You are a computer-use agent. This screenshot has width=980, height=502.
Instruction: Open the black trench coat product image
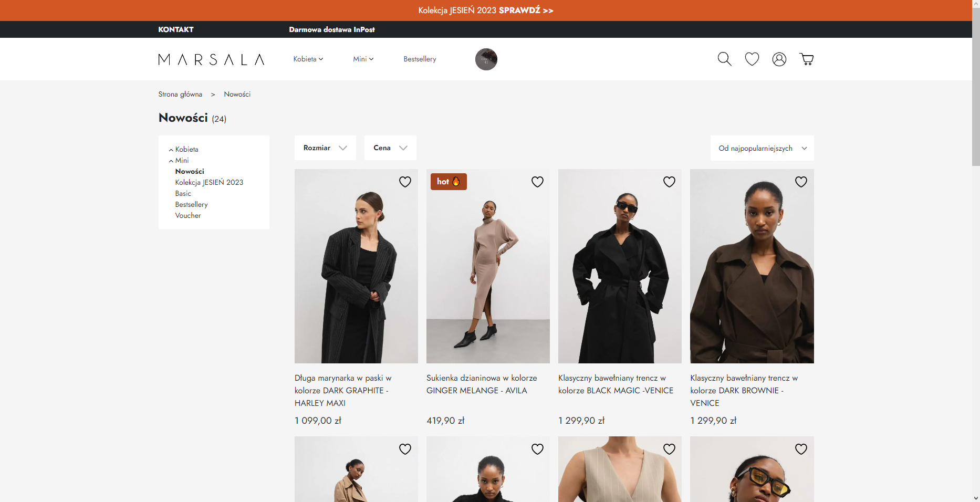coord(620,266)
